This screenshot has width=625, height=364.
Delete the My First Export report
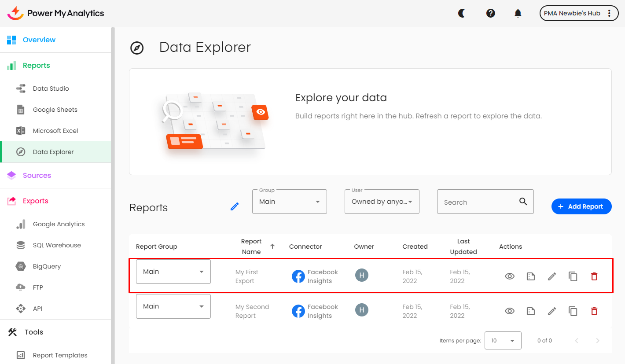tap(594, 276)
